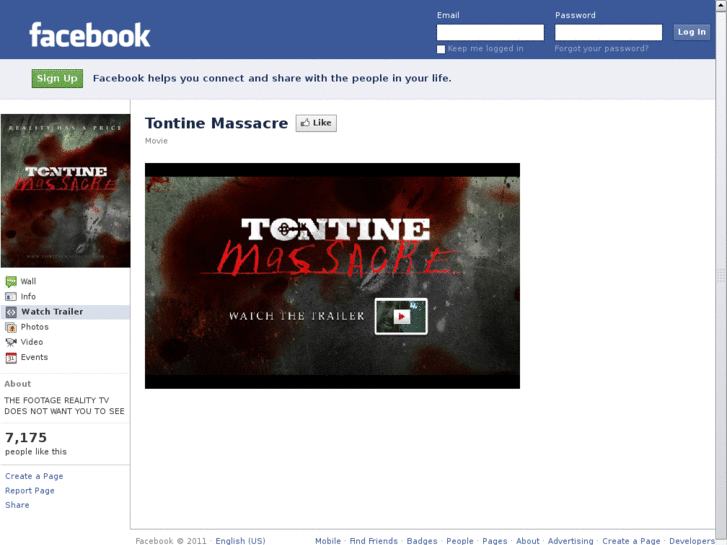Viewport: 727px width, 545px height.
Task: Click Pages footer link
Action: 495,541
